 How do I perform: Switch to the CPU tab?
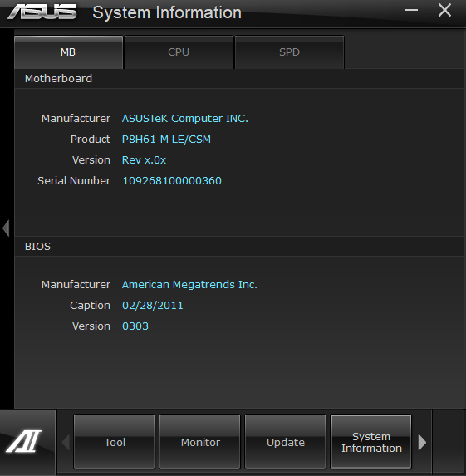[179, 52]
